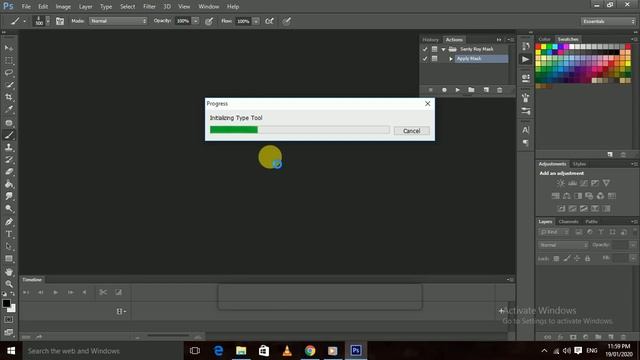This screenshot has height=360, width=640.
Task: Create a new action set folder
Action: (471, 90)
